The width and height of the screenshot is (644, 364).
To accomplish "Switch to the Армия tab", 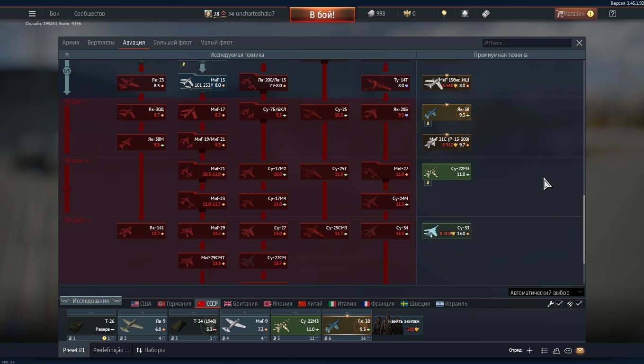I will 71,43.
